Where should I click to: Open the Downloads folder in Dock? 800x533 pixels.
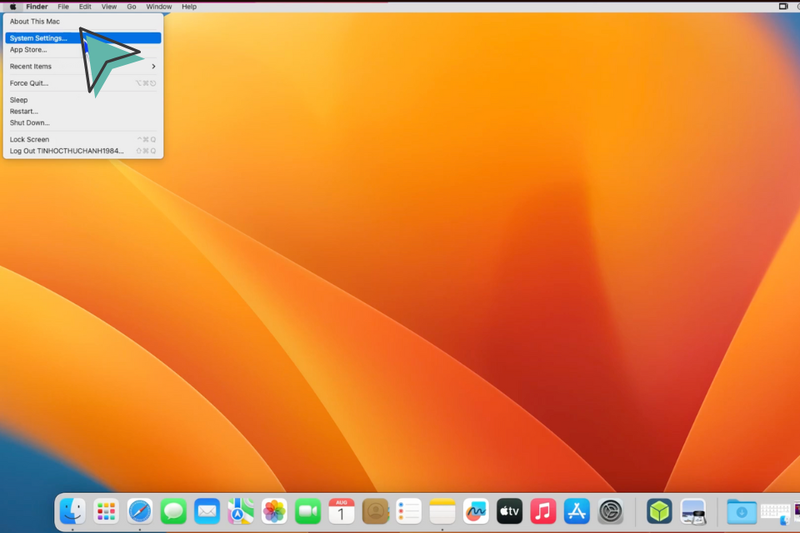[741, 511]
